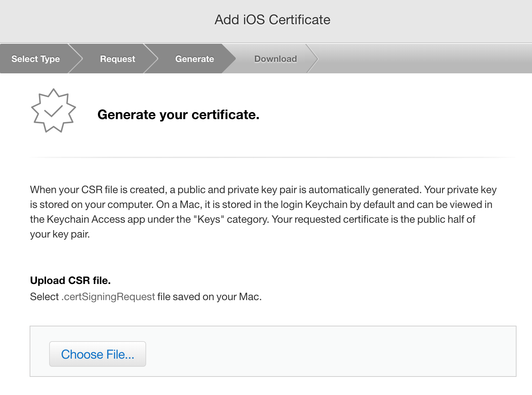Image resolution: width=532 pixels, height=395 pixels.
Task: Go back to the Select Type step
Action: pyautogui.click(x=35, y=59)
